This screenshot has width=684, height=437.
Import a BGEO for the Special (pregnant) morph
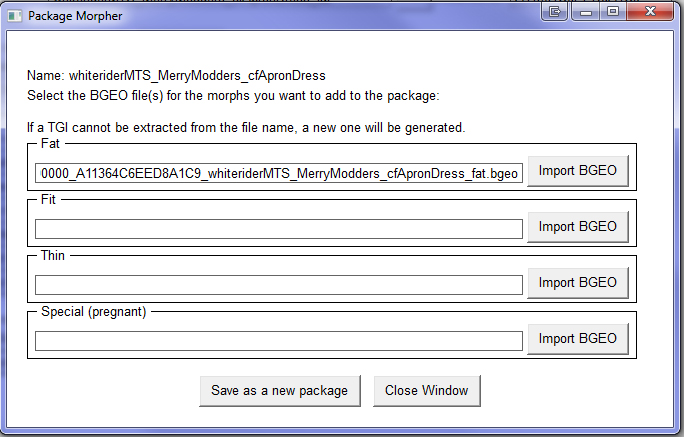(577, 339)
